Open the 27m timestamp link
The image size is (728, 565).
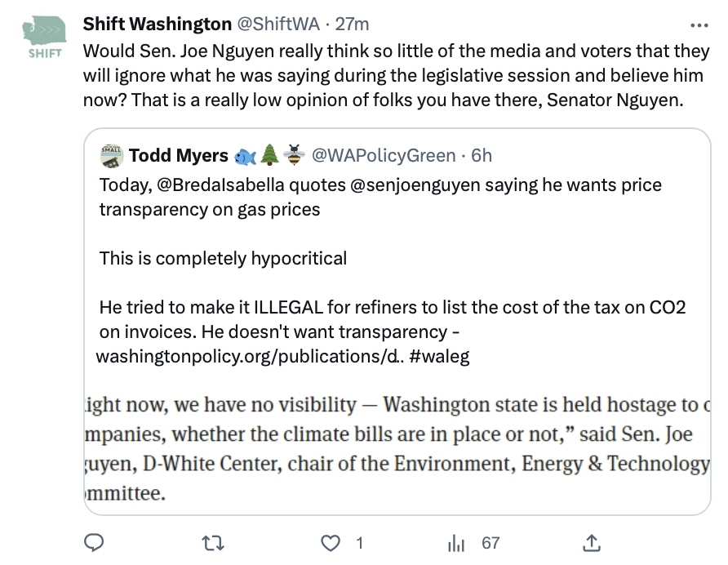point(352,24)
